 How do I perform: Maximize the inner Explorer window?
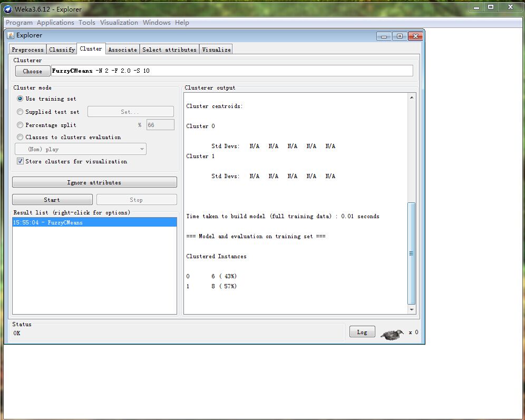pyautogui.click(x=400, y=36)
